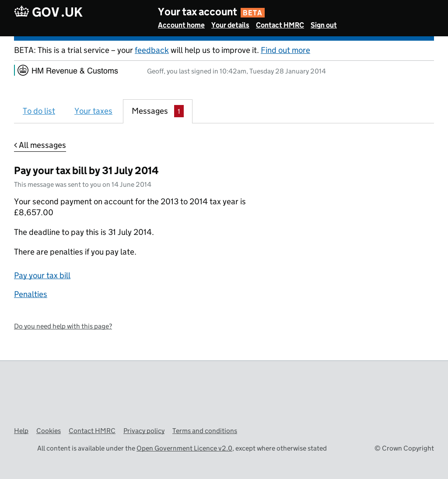
Task: Click Find out more about the beta
Action: (x=285, y=50)
